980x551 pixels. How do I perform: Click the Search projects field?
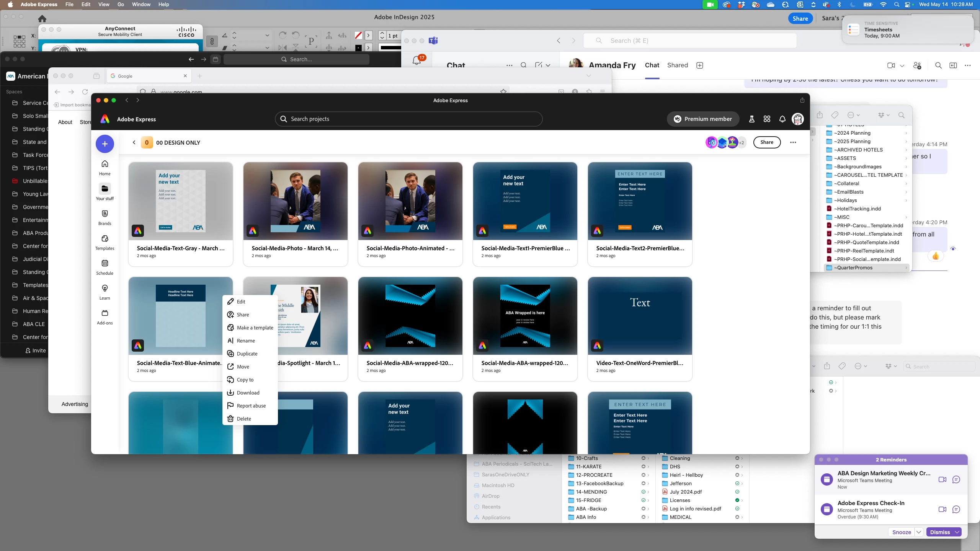408,119
